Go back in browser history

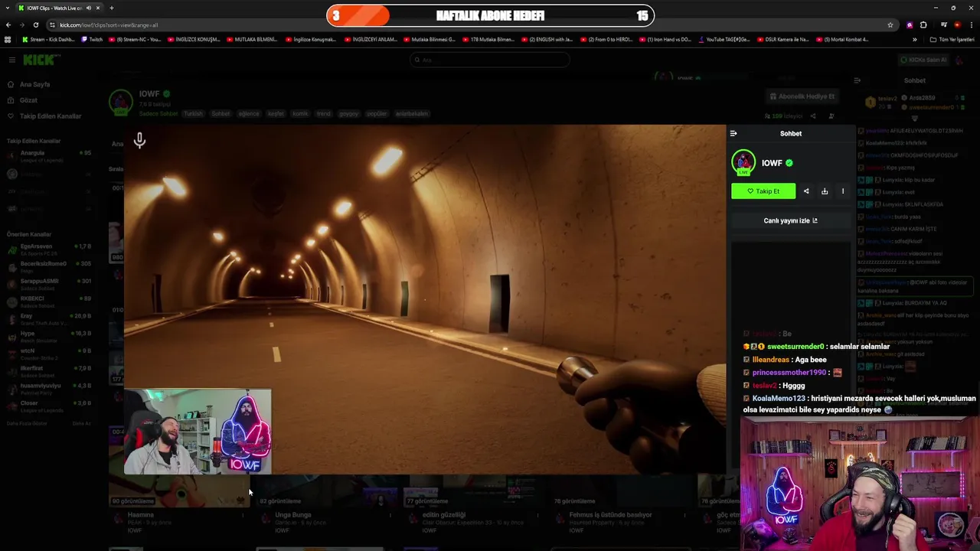(8, 24)
